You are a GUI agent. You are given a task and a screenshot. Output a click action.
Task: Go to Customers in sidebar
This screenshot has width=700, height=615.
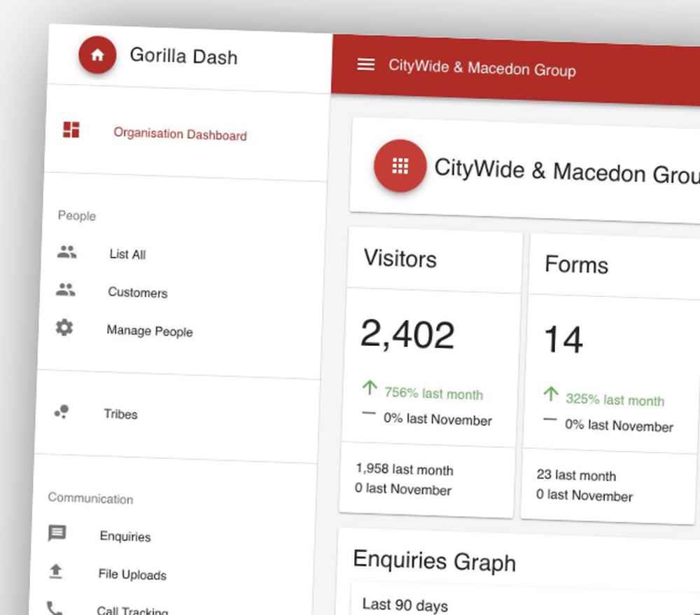tap(138, 292)
